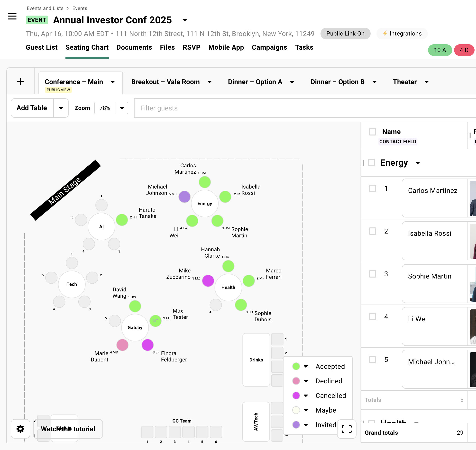
Task: Toggle the Name column select-all checkbox
Action: tap(372, 132)
